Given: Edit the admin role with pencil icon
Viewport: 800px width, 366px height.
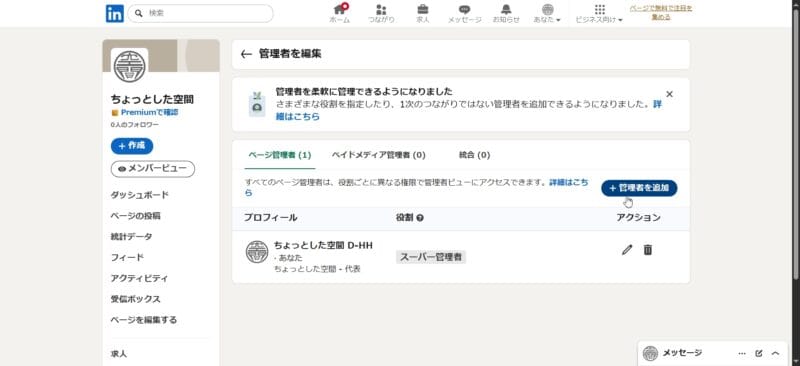Looking at the screenshot, I should 627,250.
